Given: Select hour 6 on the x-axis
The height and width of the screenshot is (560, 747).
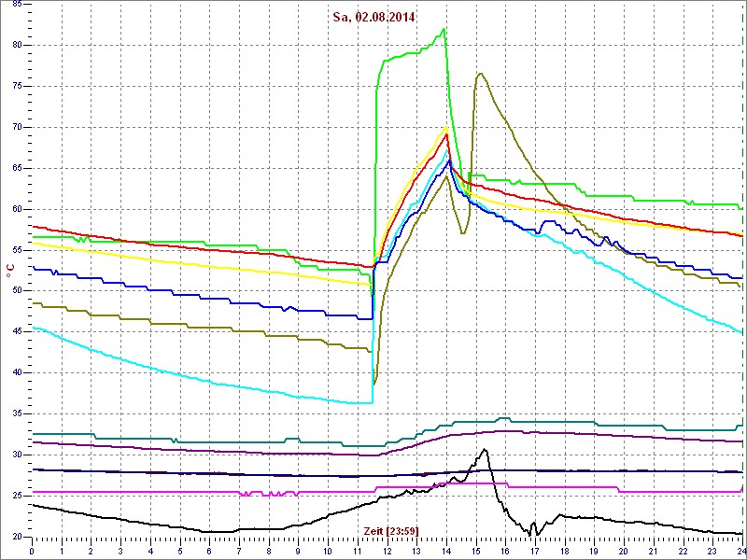Looking at the screenshot, I should pyautogui.click(x=210, y=551).
